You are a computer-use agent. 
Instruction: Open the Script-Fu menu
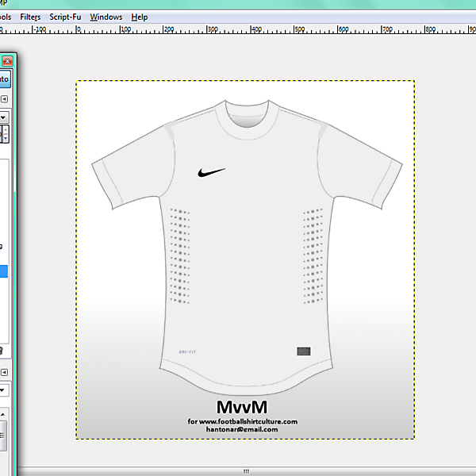(65, 17)
